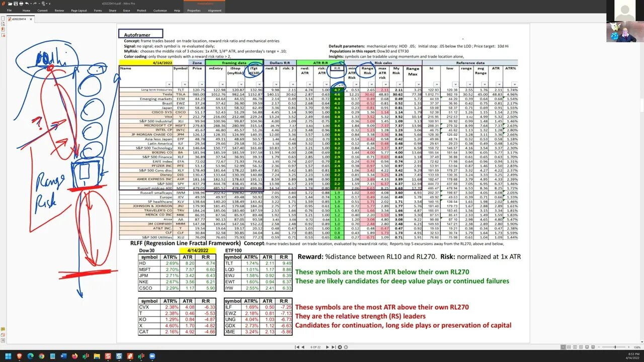Select Single page view mode icon
The image size is (644, 362).
563,347
